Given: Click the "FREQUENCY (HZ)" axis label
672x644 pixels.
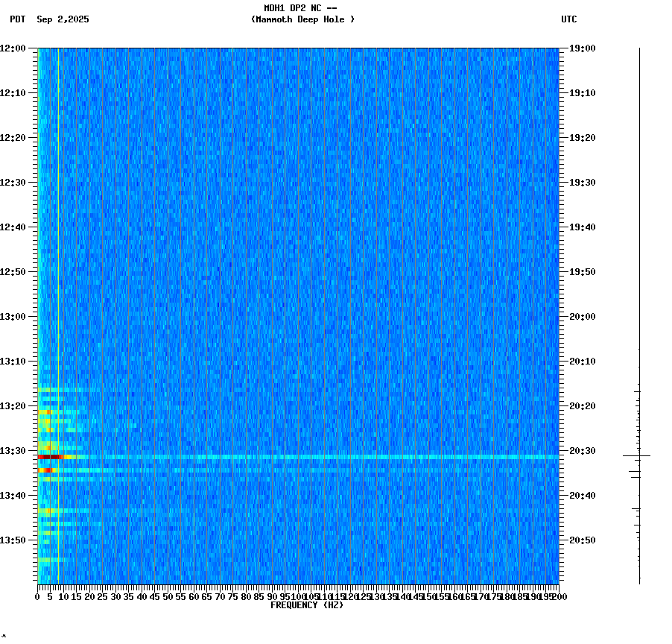Looking at the screenshot, I should coord(308,604).
